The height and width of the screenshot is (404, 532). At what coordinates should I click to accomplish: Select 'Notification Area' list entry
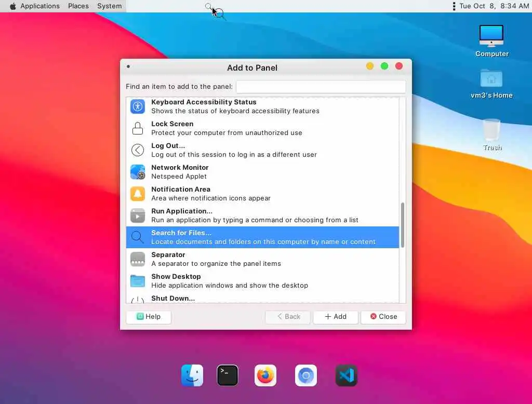click(262, 194)
